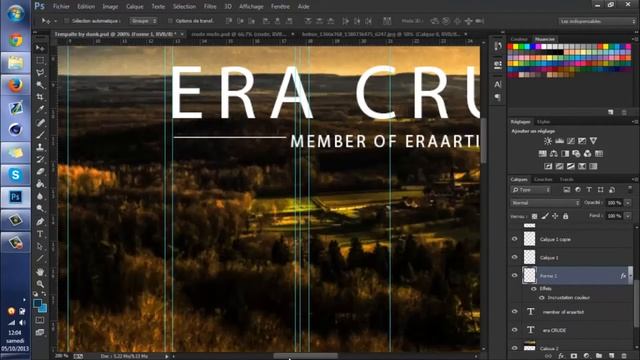Viewport: 640px width, 360px height.
Task: Switch to the Couches tab
Action: pyautogui.click(x=543, y=180)
